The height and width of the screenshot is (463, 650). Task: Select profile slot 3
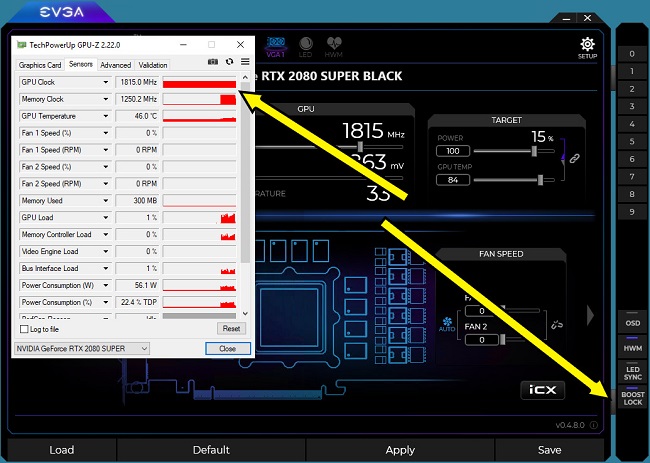[632, 106]
